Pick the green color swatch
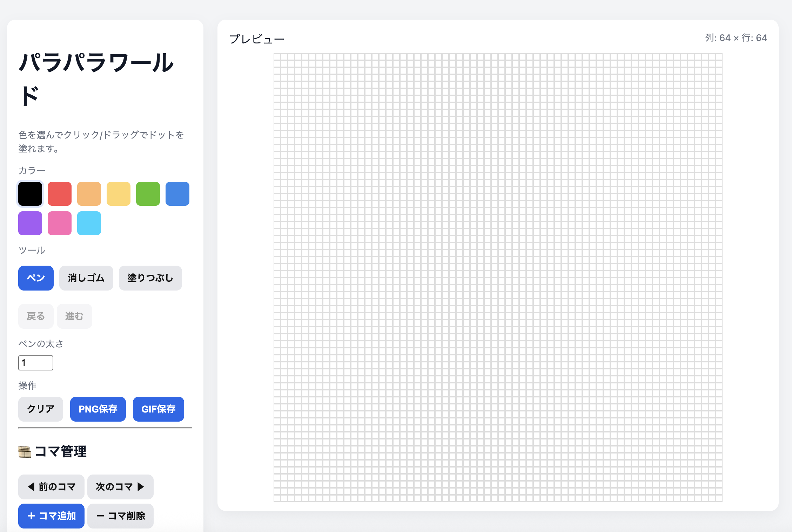Image resolution: width=792 pixels, height=532 pixels. [148, 194]
